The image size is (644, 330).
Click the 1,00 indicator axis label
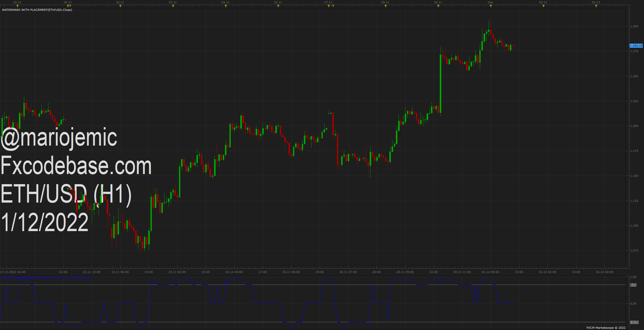(x=633, y=277)
